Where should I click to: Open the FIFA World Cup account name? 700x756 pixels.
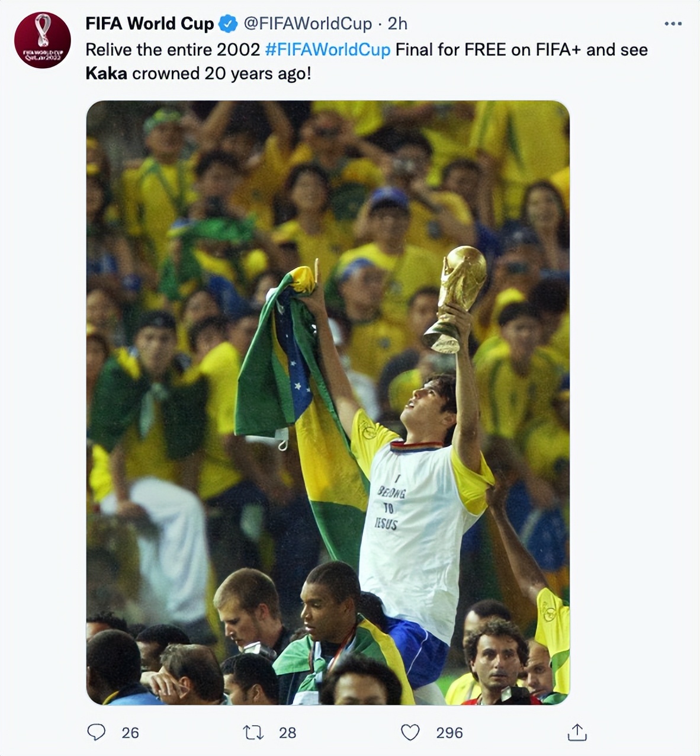point(149,24)
